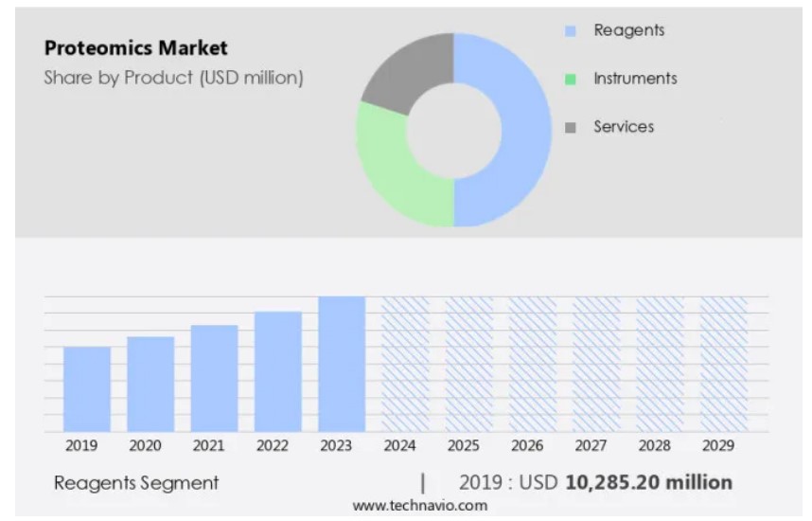Click the 2019 bar in chart
Image resolution: width=812 pixels, height=521 pixels.
point(87,389)
